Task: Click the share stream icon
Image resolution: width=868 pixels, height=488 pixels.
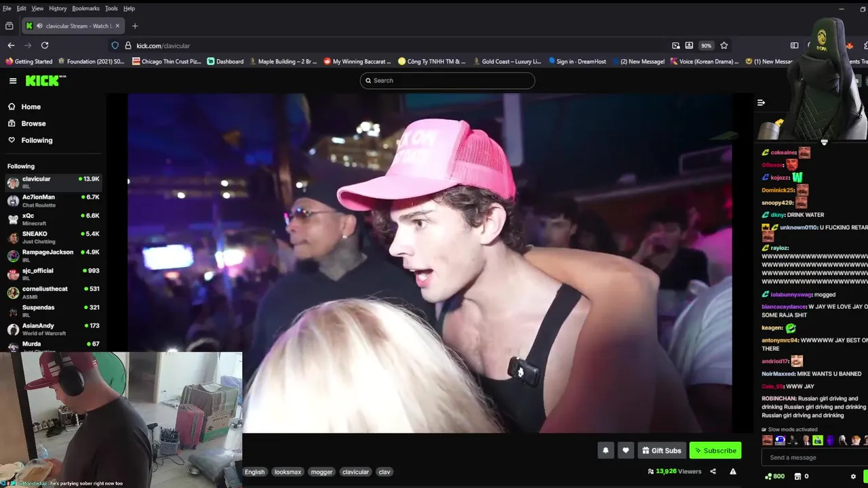Action: [x=713, y=472]
